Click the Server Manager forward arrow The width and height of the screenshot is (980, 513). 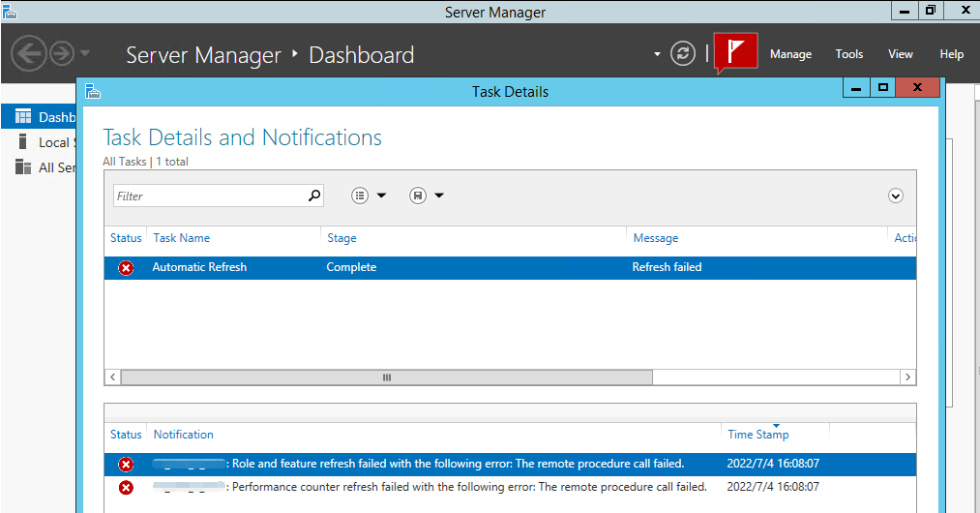pyautogui.click(x=62, y=54)
